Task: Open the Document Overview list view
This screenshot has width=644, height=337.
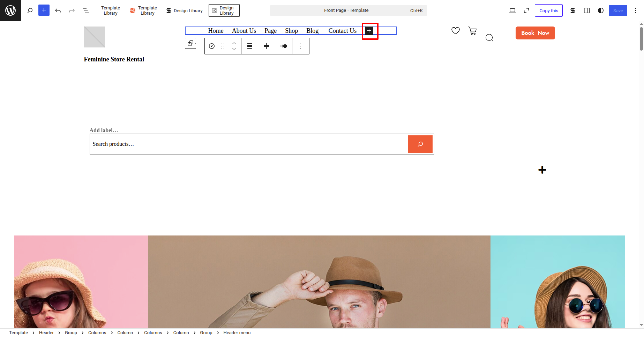Action: coord(86,10)
